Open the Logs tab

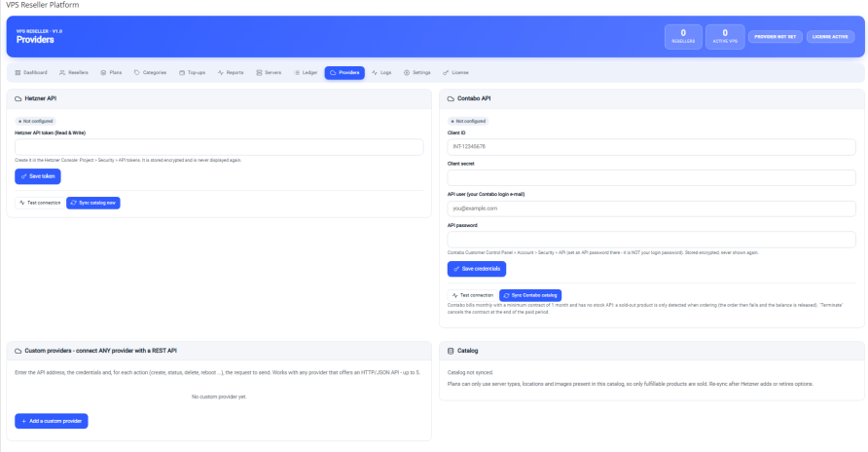381,72
